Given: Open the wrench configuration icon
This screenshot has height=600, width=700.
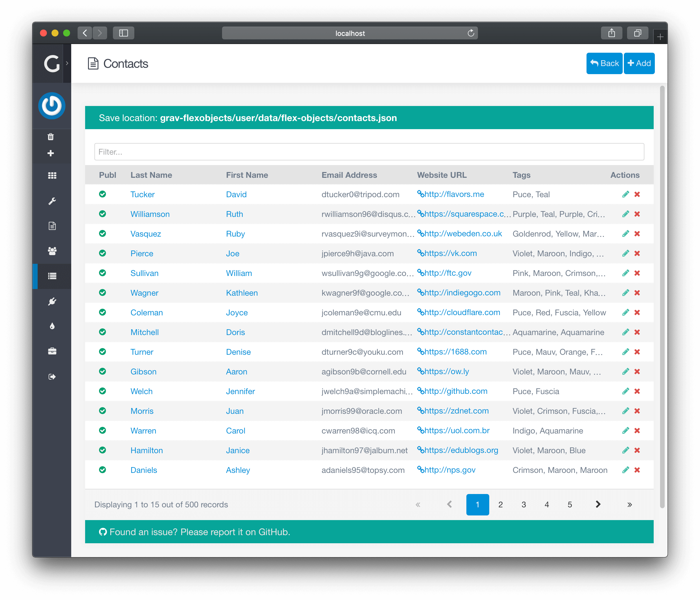Looking at the screenshot, I should pos(52,201).
